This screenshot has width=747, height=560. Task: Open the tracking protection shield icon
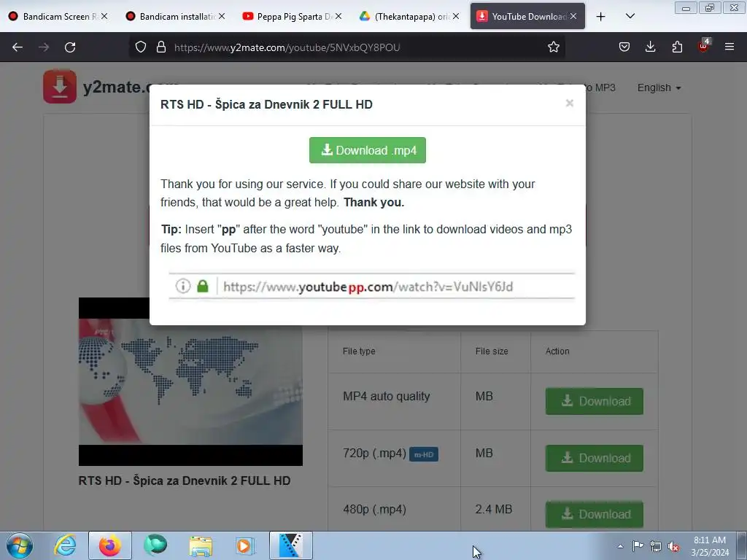[141, 47]
